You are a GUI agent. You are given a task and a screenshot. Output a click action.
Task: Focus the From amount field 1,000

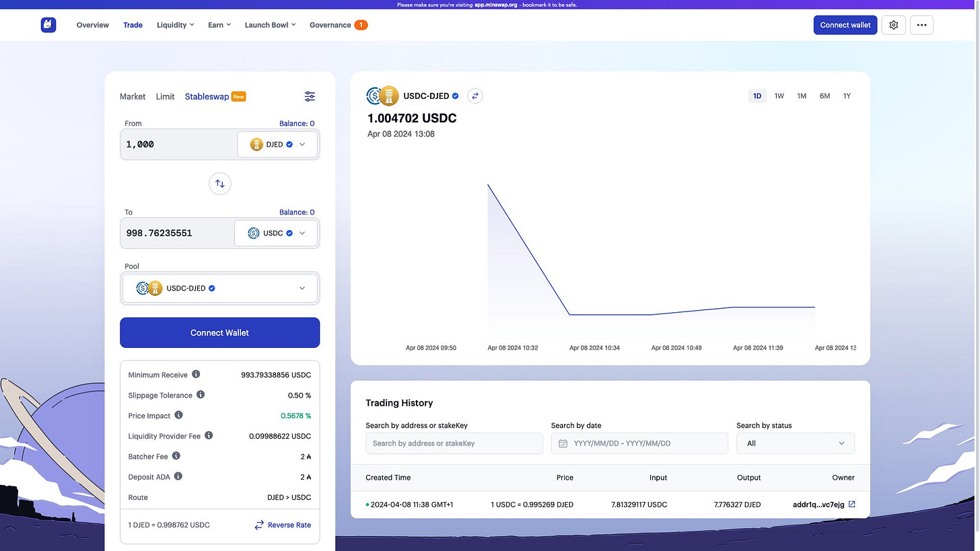[x=178, y=144]
